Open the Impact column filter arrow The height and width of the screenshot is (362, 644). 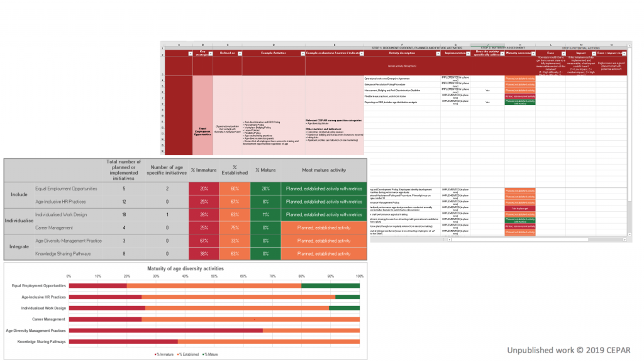[x=594, y=54]
